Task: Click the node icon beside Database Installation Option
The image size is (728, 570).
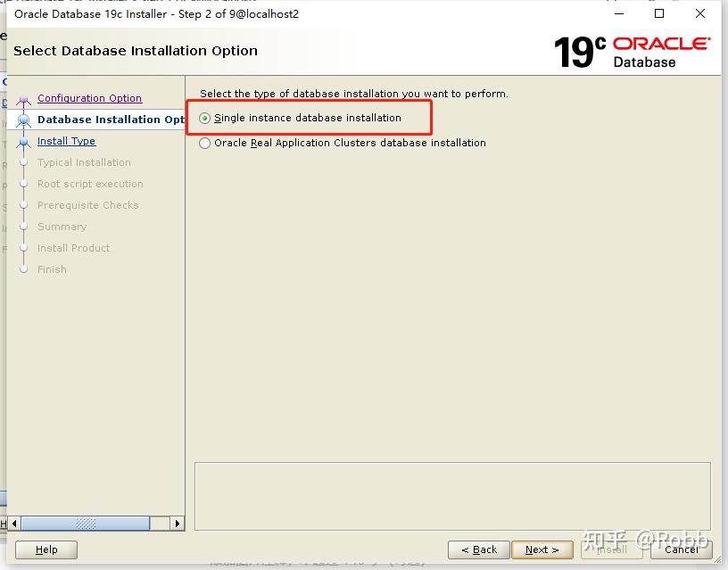Action: tap(24, 120)
